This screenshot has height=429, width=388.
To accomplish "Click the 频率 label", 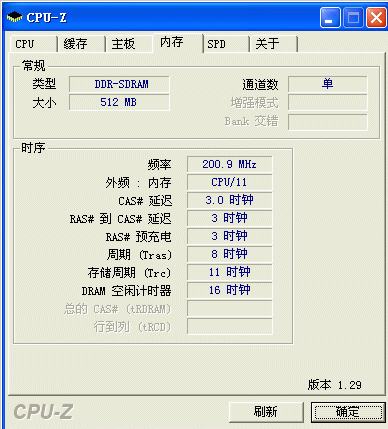I will (159, 165).
